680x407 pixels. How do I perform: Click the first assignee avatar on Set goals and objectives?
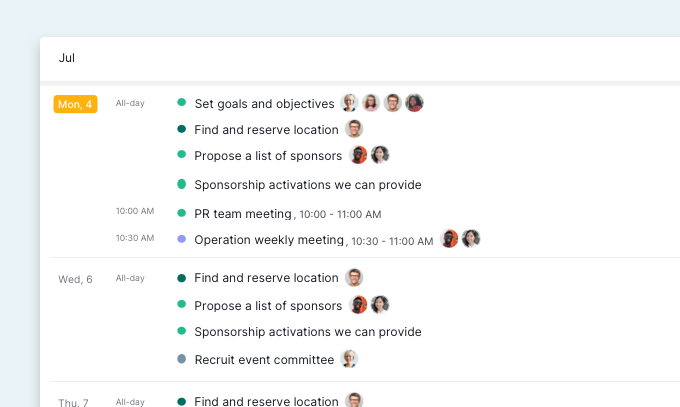[349, 103]
